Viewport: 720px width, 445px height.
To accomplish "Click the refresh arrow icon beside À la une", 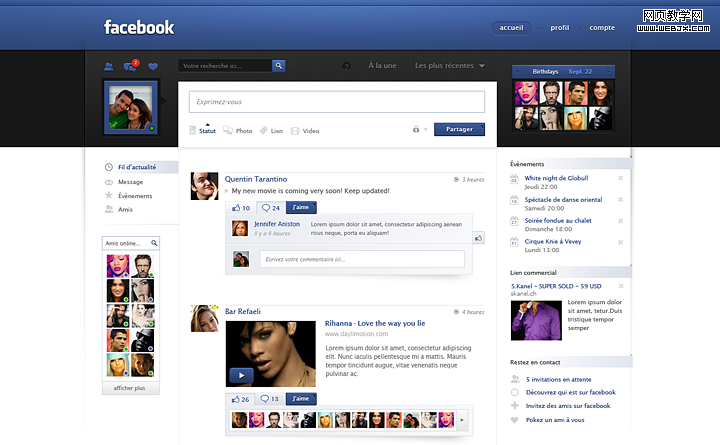I will [346, 66].
